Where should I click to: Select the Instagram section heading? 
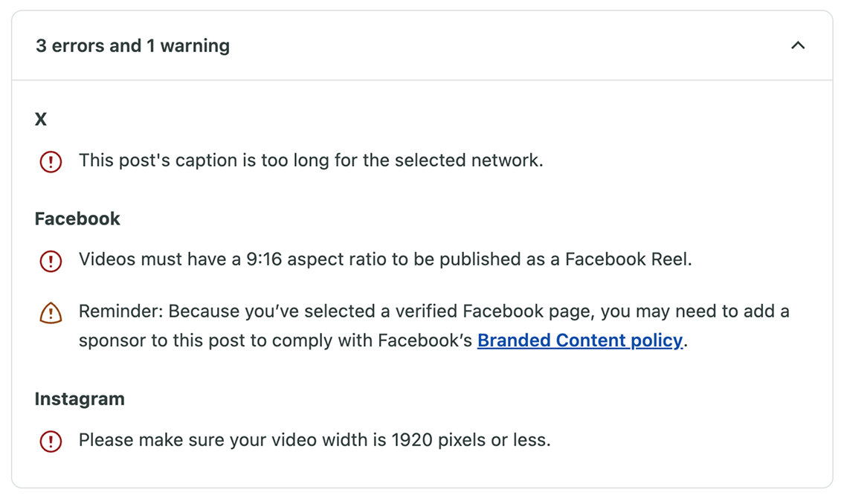(x=80, y=399)
